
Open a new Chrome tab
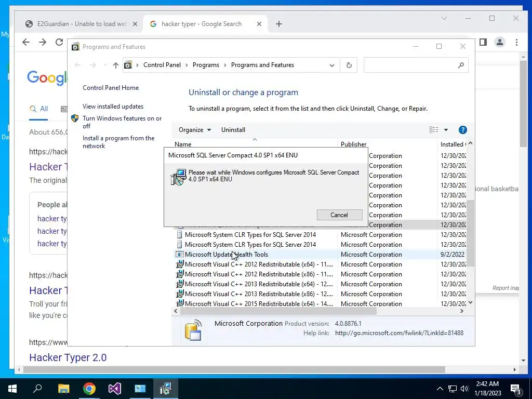click(279, 24)
